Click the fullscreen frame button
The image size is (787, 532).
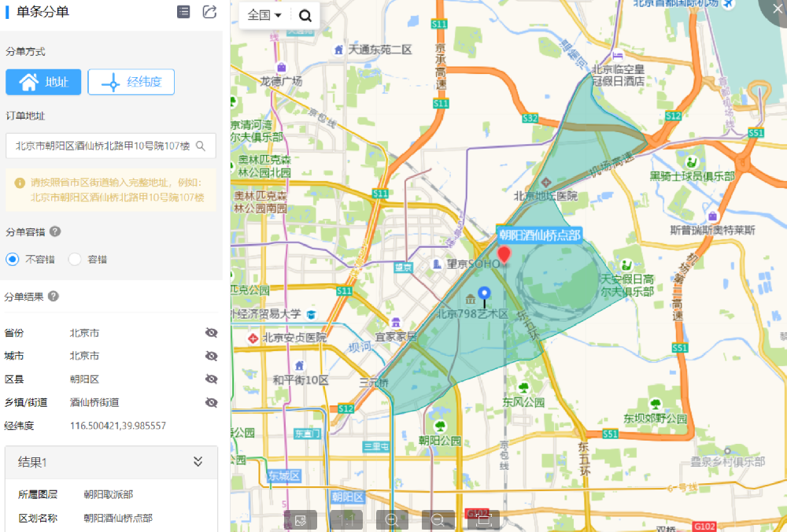tap(483, 520)
